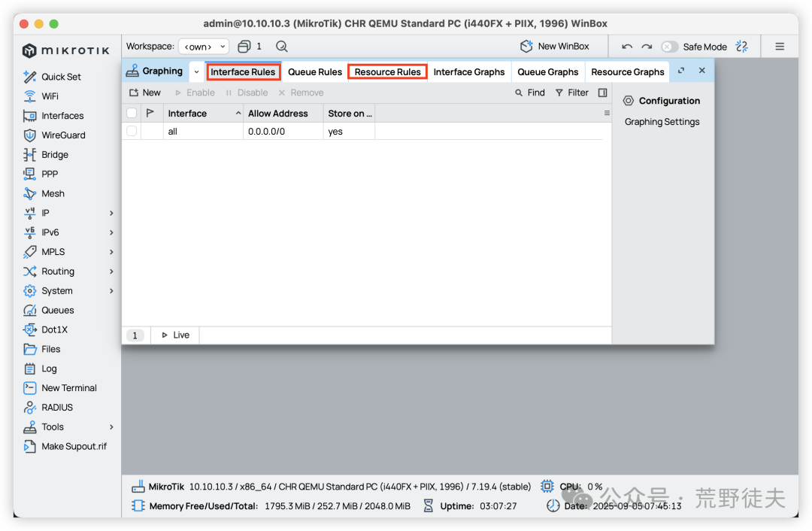The width and height of the screenshot is (812, 531).
Task: Open the Workspace dropdown
Action: point(204,47)
